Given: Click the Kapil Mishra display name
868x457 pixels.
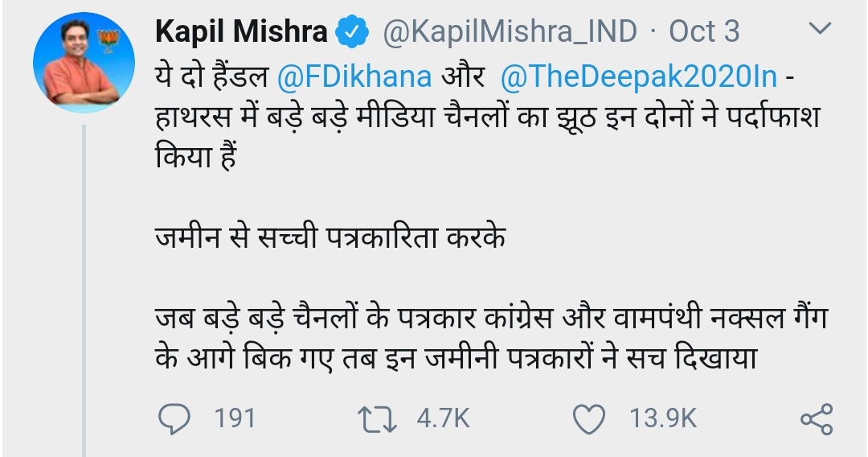Looking at the screenshot, I should 240,32.
